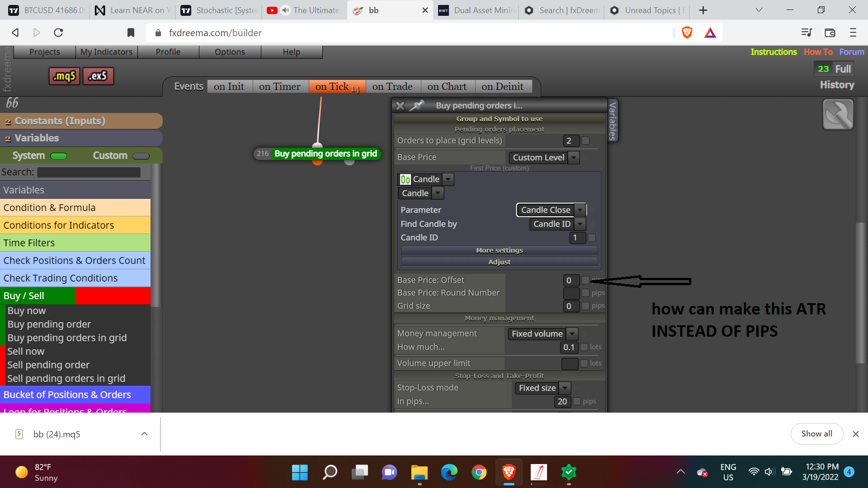
Task: Open taskbar Search
Action: (330, 473)
